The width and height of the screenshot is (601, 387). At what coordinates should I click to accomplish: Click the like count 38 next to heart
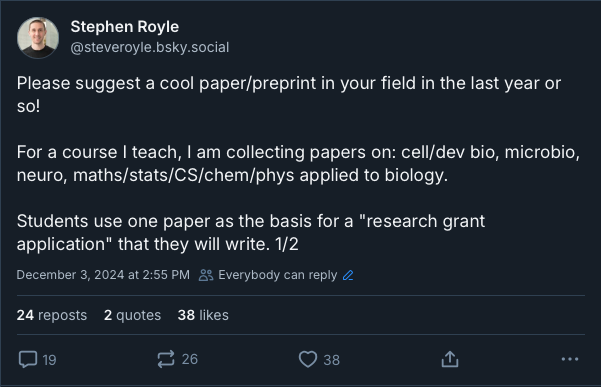pos(332,360)
